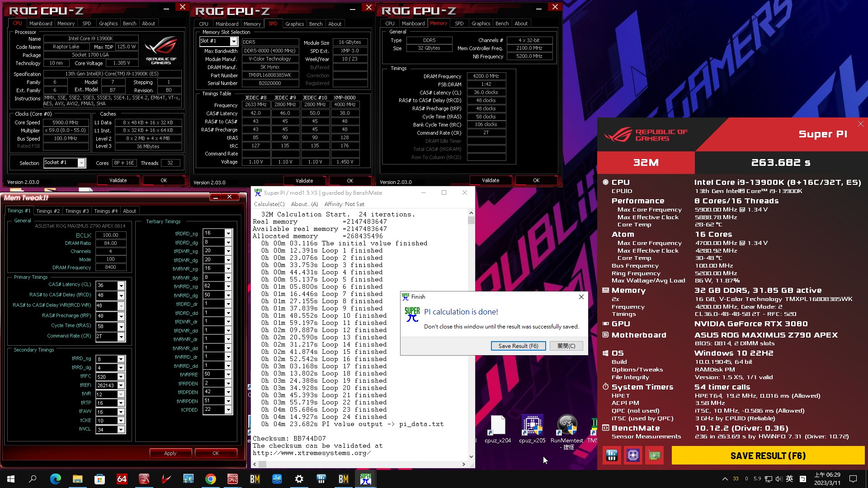Click Apply in MemTweakIt

tap(170, 453)
